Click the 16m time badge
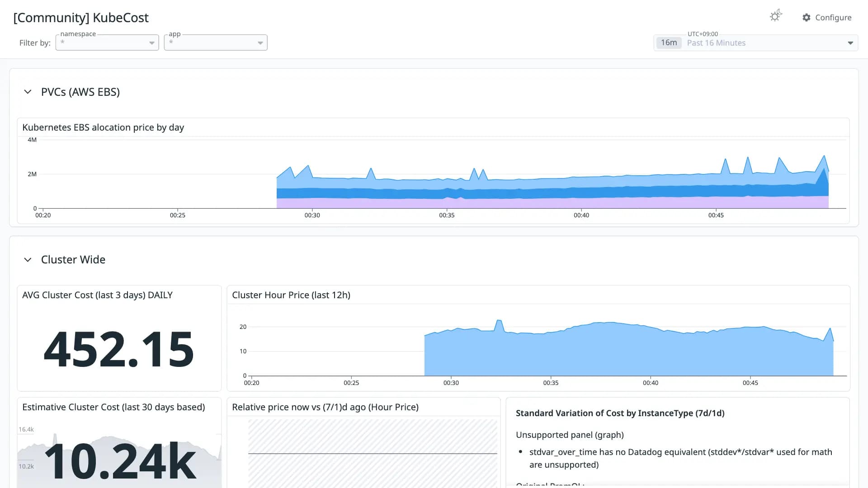This screenshot has width=868, height=488. tap(669, 43)
